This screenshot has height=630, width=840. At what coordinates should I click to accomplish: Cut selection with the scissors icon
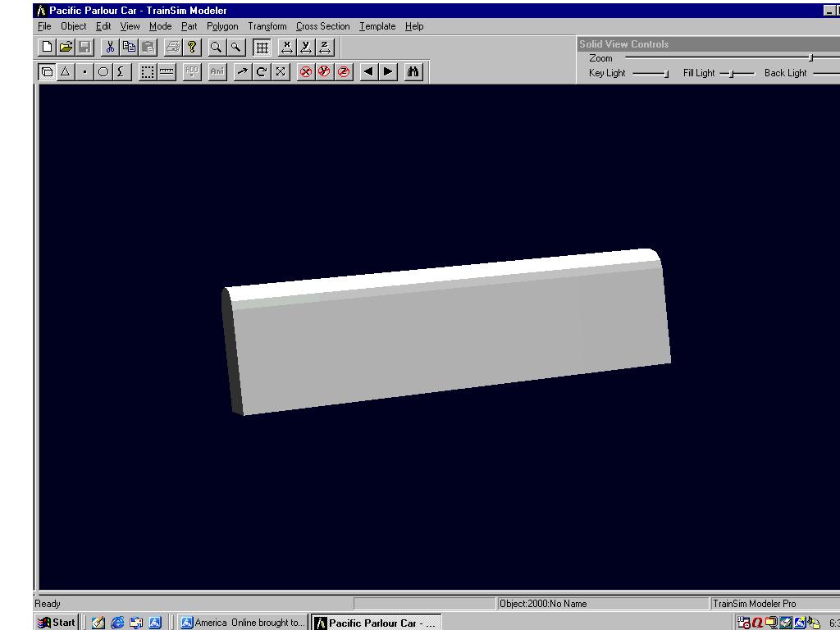110,47
